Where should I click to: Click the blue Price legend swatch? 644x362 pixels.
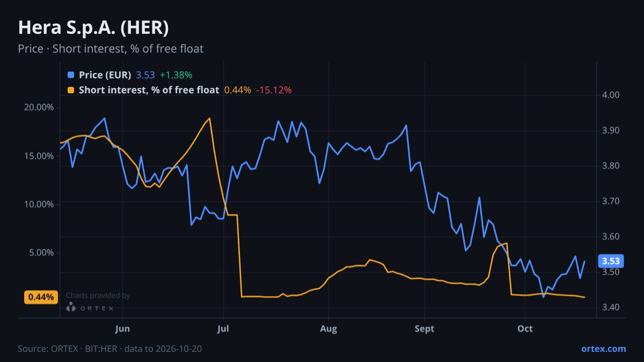71,75
